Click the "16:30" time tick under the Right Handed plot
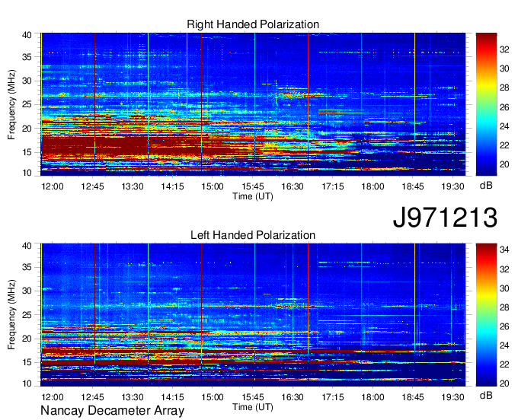This screenshot has height=420, width=518. [293, 186]
